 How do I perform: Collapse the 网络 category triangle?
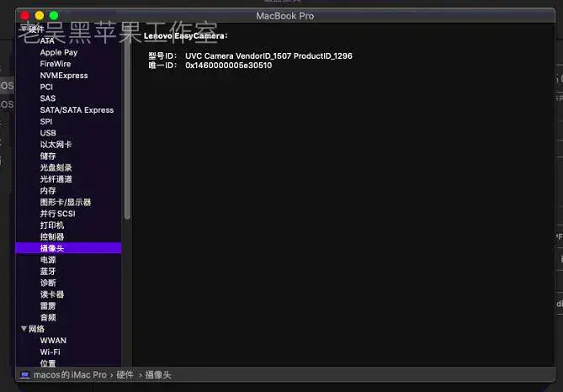pyautogui.click(x=24, y=328)
